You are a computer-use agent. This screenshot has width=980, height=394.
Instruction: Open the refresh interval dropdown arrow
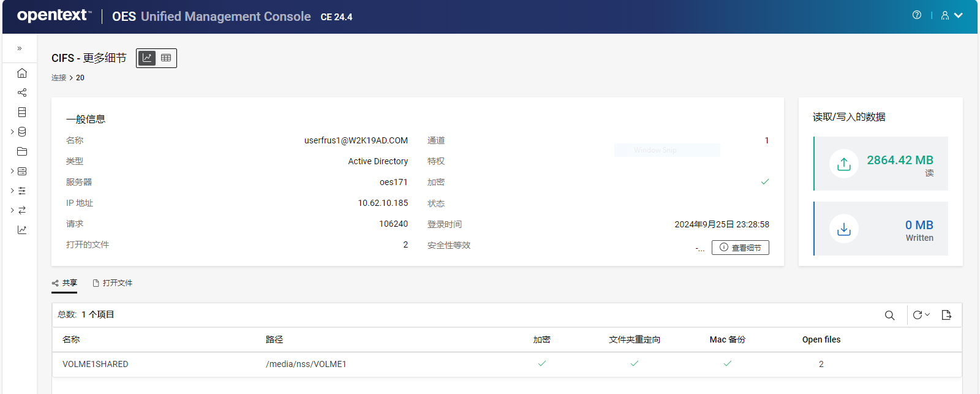[x=927, y=314]
